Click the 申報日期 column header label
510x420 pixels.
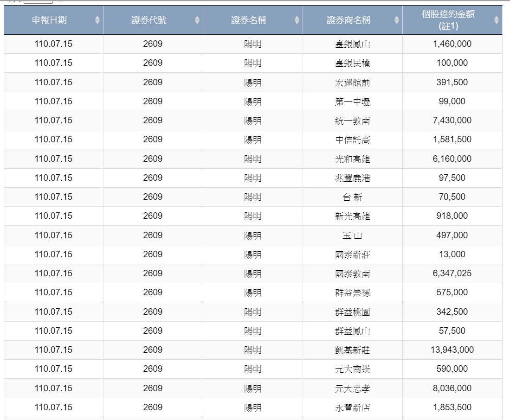point(50,20)
